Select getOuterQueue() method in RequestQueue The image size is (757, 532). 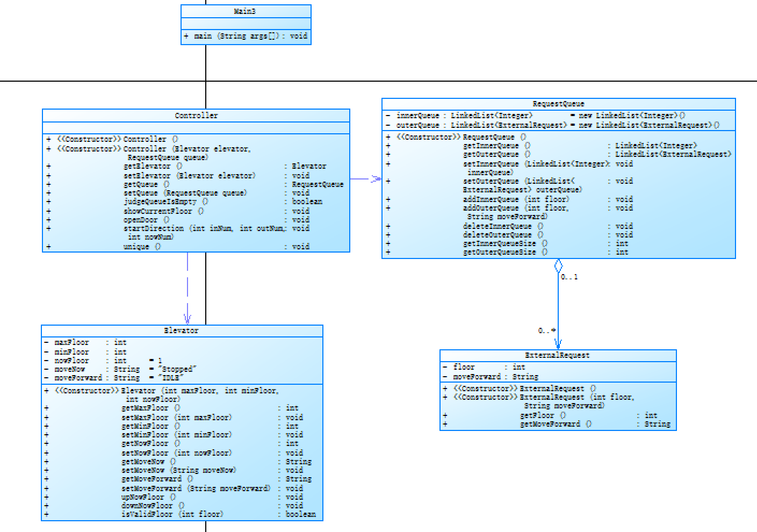(559, 154)
